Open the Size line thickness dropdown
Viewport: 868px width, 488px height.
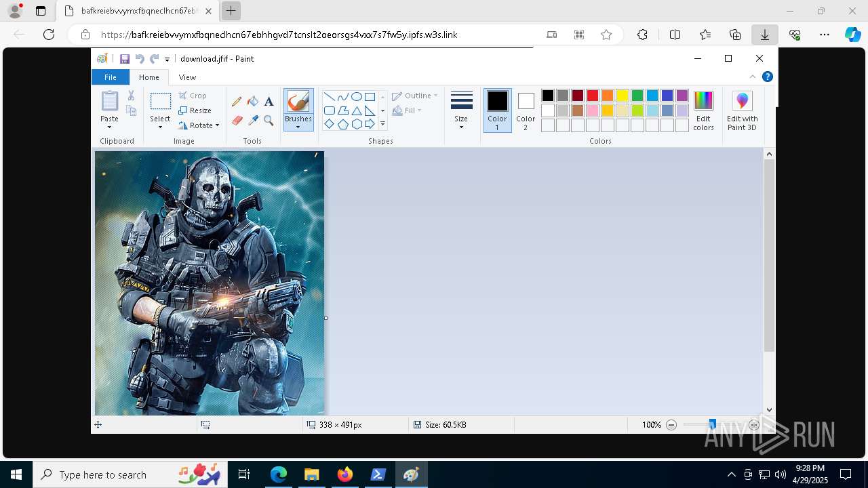(x=461, y=110)
